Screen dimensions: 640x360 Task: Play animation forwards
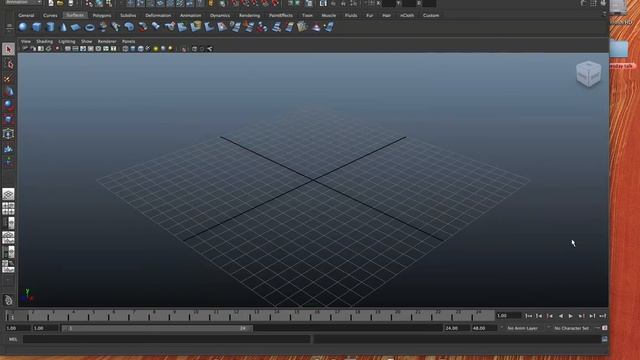pos(571,316)
